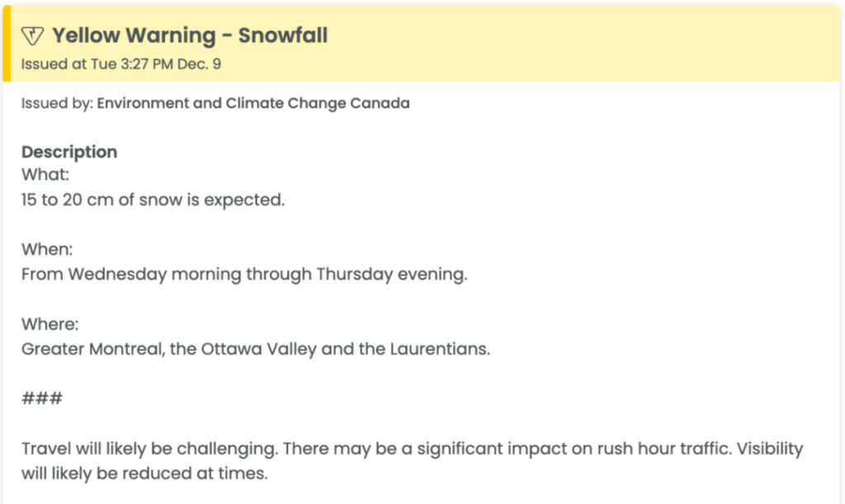Click the warning triangle icon in the header
Image resolution: width=845 pixels, height=504 pixels.
tap(32, 36)
